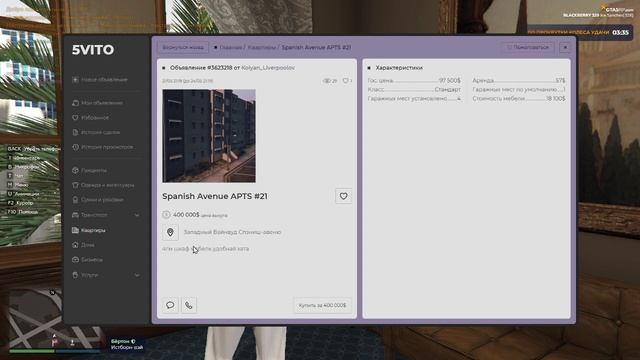Select the bags and packaging category (Сумки и упаковки)
Viewport: 640px width, 360px height.
coord(98,200)
